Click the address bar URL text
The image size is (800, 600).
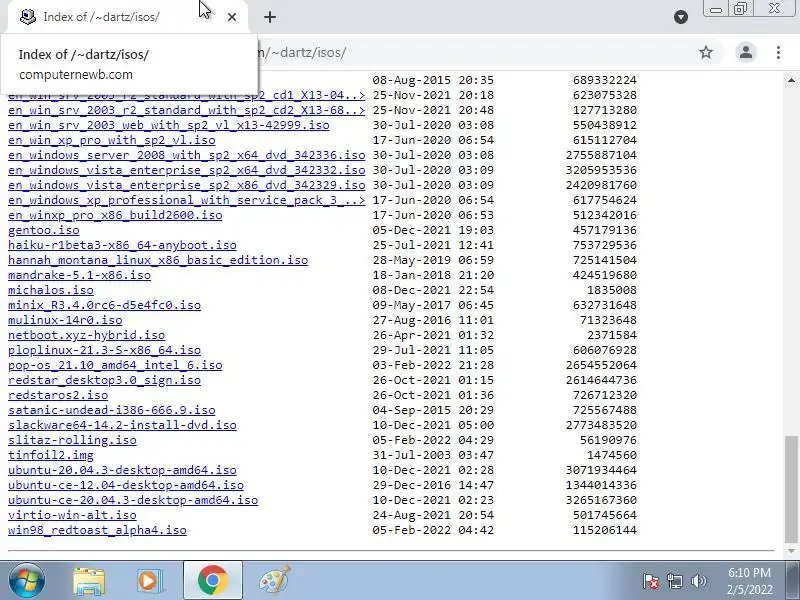(x=303, y=52)
